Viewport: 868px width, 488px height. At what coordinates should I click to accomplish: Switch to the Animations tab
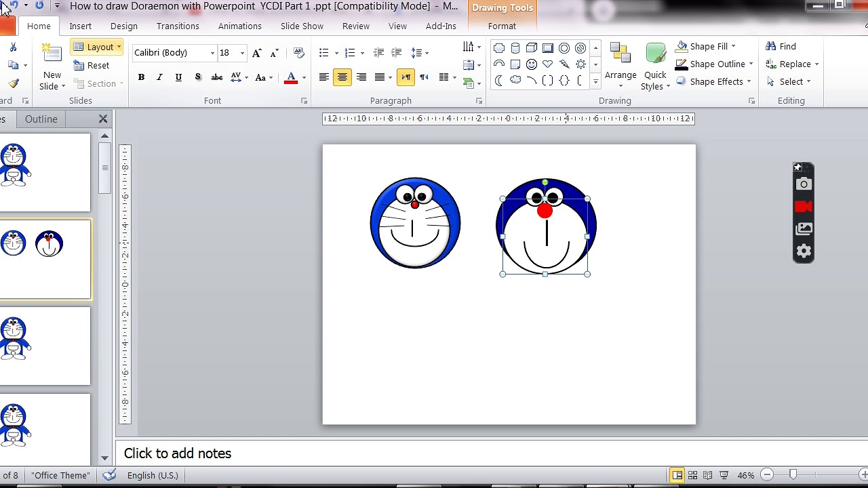click(239, 26)
